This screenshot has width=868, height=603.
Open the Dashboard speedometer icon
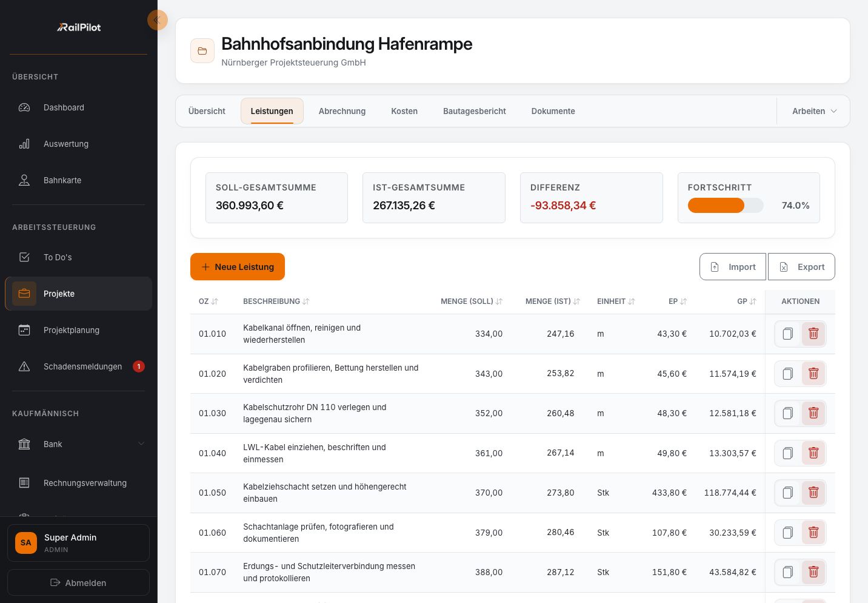[x=24, y=107]
